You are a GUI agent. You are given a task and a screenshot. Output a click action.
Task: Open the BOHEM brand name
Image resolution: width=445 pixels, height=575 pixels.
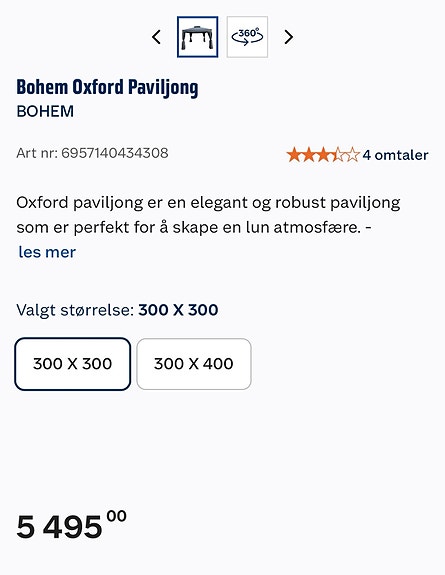tap(45, 111)
